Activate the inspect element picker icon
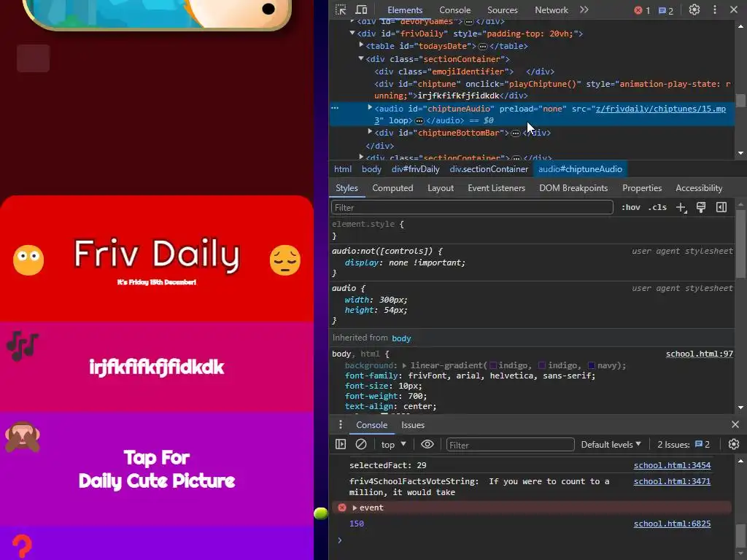This screenshot has height=560, width=747. point(341,10)
